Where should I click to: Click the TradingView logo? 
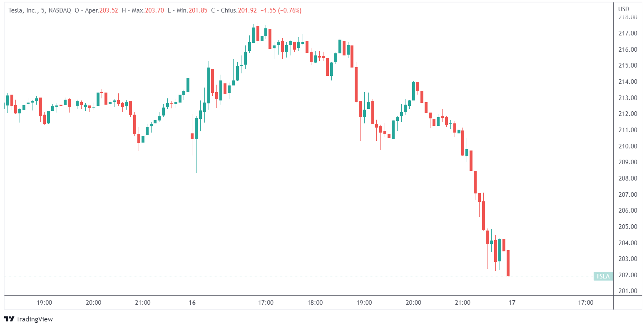(29, 319)
